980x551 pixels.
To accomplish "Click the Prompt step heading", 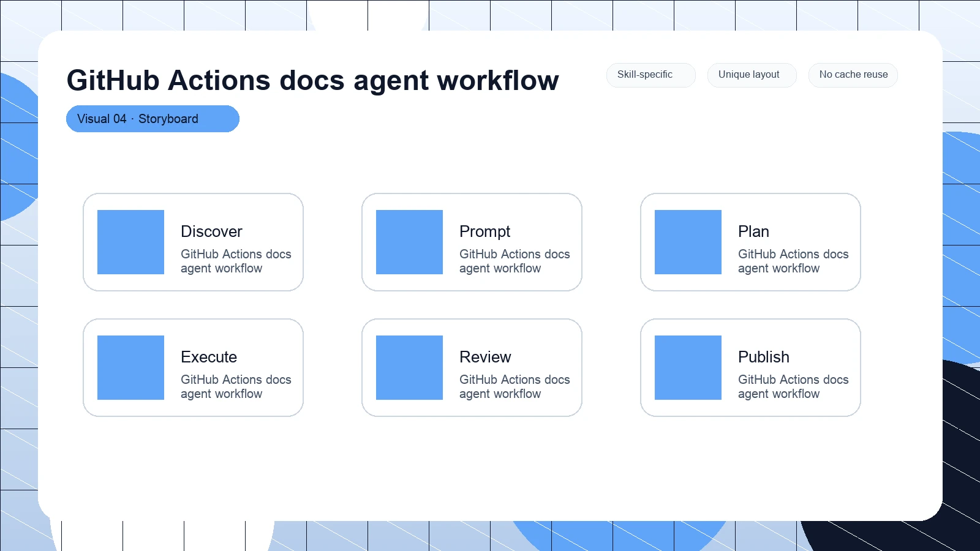I will [x=484, y=231].
